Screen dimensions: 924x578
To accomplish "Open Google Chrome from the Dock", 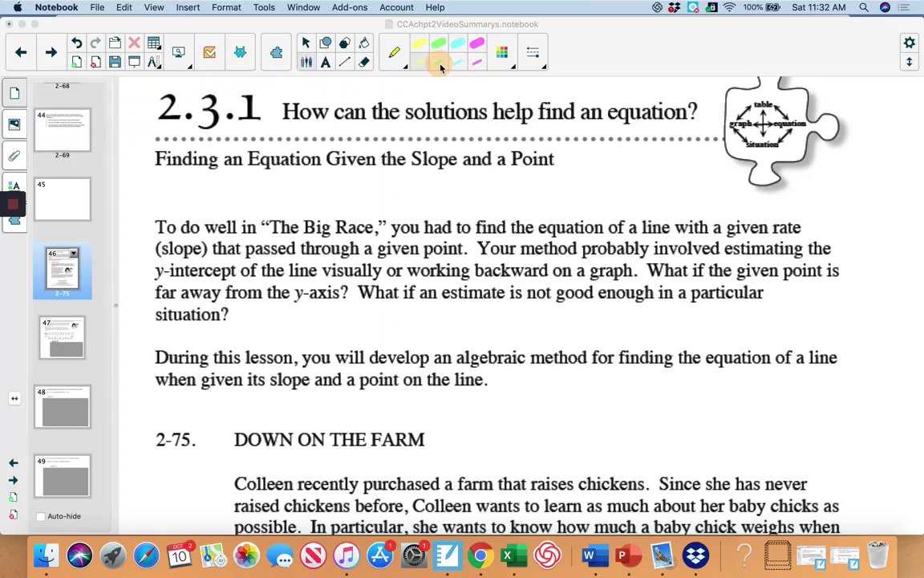I will pos(481,556).
